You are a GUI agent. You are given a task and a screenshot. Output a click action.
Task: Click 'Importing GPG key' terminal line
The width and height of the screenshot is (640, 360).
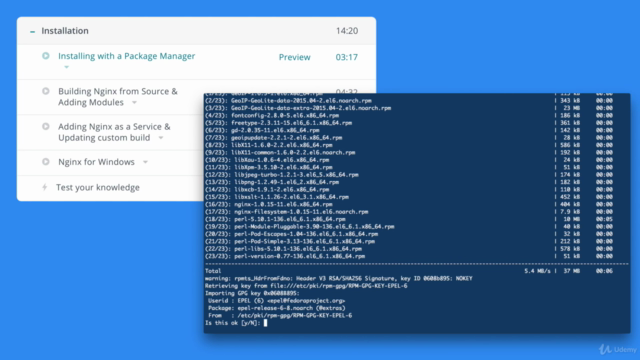252,293
